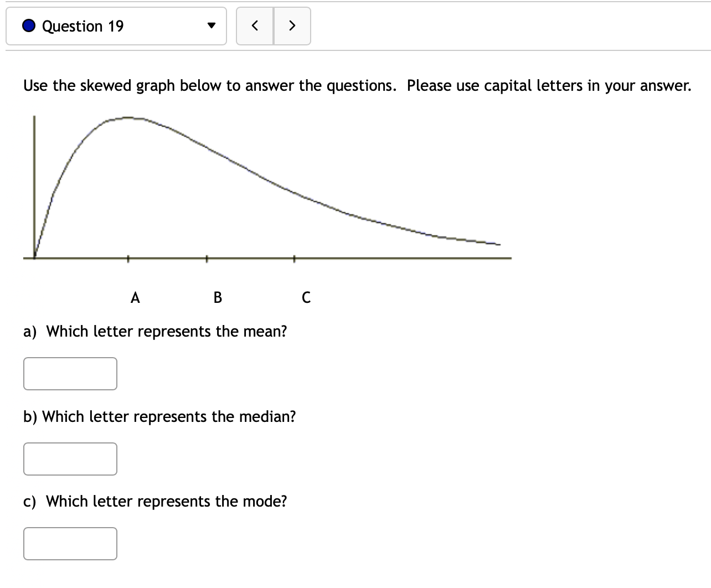Click letter B below the graph

pyautogui.click(x=217, y=297)
